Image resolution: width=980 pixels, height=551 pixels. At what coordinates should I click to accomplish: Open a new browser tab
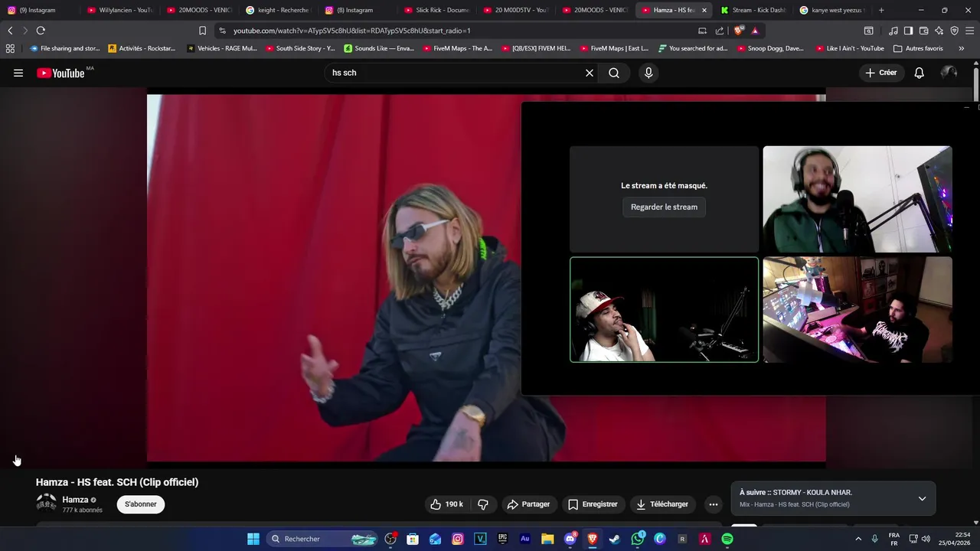(881, 10)
